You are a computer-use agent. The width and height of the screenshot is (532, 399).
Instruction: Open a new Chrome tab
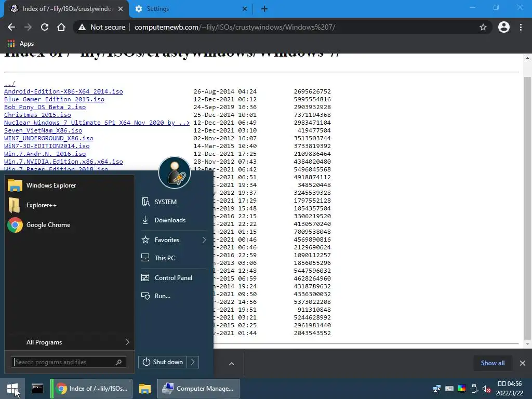264,9
